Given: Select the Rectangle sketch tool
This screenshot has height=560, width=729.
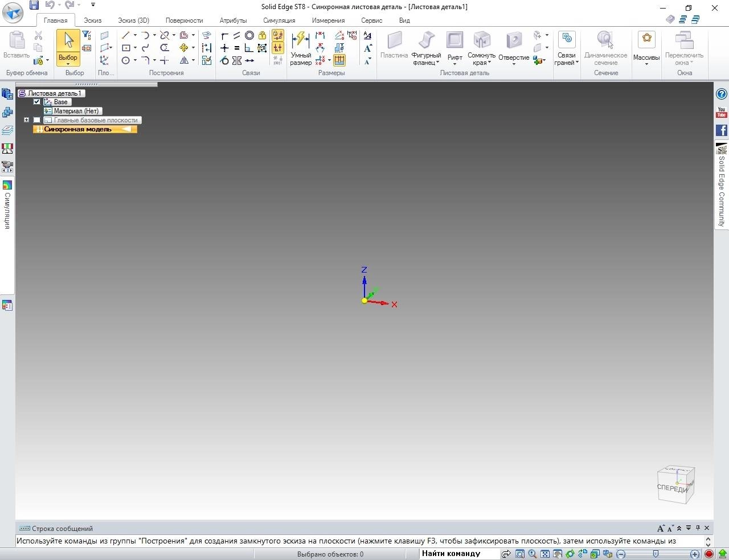Looking at the screenshot, I should pyautogui.click(x=126, y=48).
